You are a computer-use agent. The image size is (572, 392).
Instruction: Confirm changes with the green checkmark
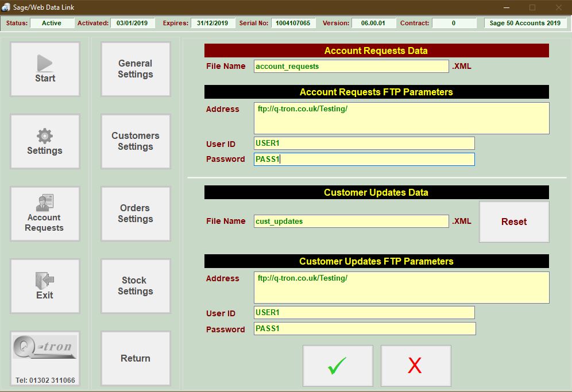(x=338, y=366)
